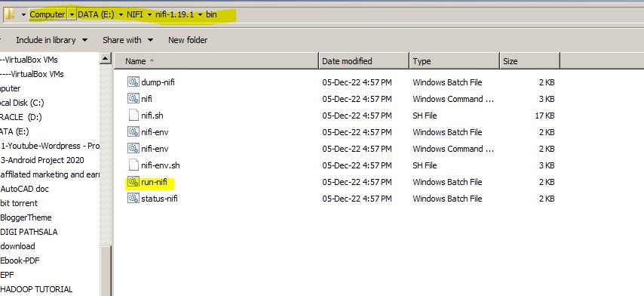Viewport: 644px width, 296px height.
Task: Select Local Disk (C:) in navigation pane
Action: pos(22,103)
